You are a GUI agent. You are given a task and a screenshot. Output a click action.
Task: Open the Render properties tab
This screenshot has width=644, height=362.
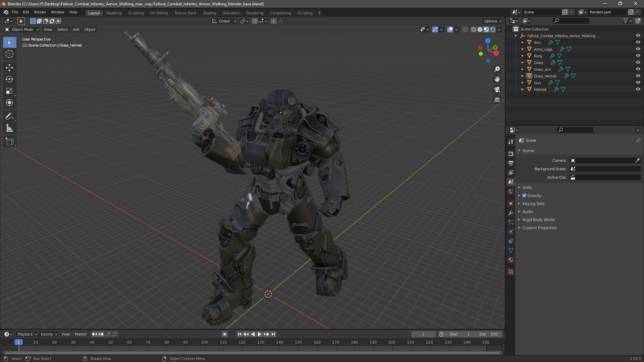(511, 154)
